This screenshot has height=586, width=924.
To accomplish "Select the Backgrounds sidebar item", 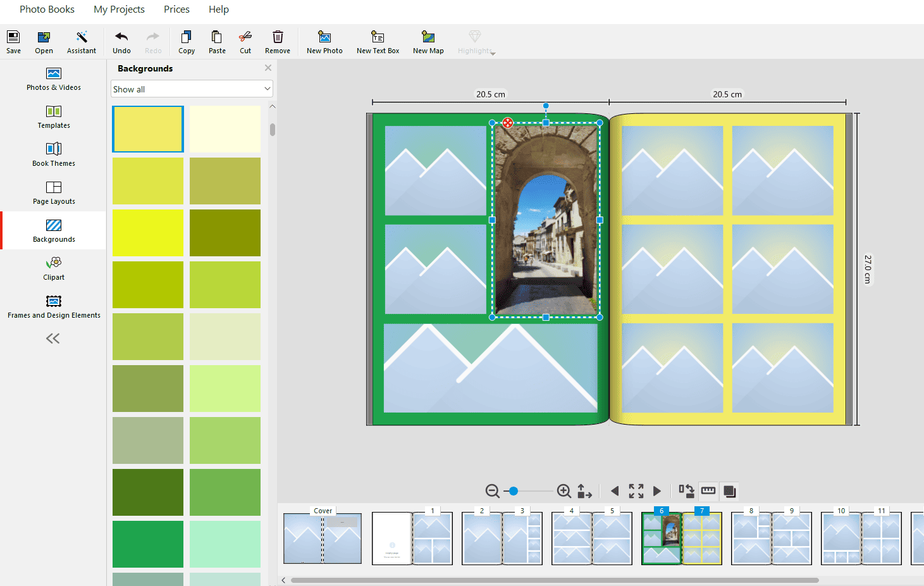I will (x=54, y=230).
